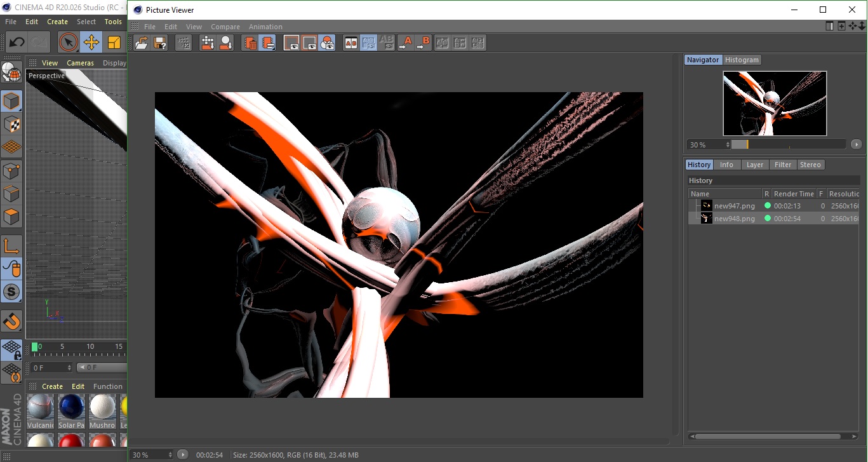Viewport: 868px width, 462px height.
Task: Click the Render Time column header
Action: 794,194
